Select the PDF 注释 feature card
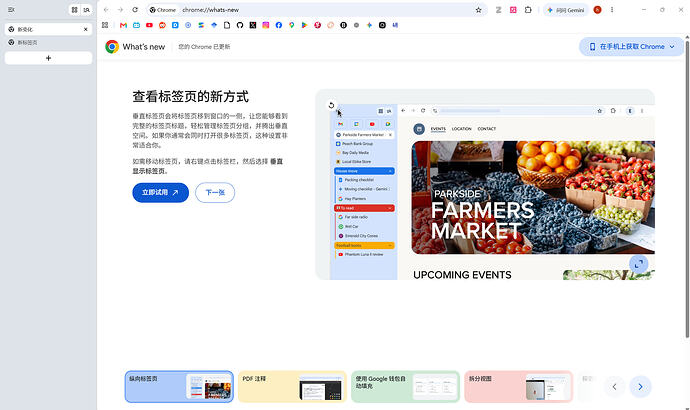The height and width of the screenshot is (410, 690). pos(292,387)
